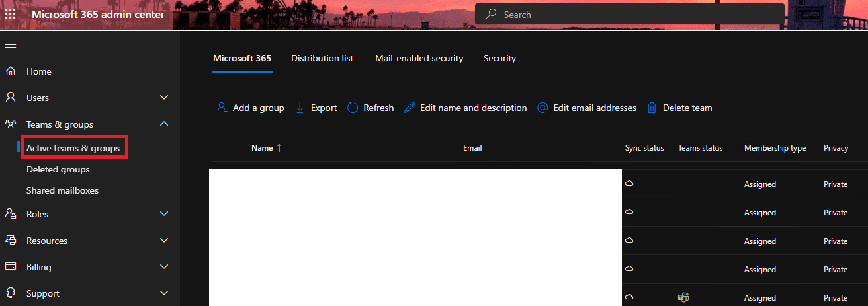Click the Export button label

pyautogui.click(x=324, y=108)
